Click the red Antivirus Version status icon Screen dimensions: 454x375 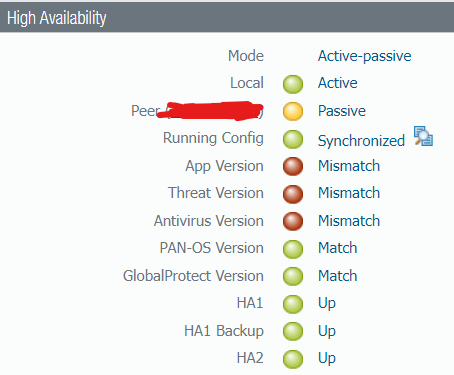pyautogui.click(x=293, y=221)
